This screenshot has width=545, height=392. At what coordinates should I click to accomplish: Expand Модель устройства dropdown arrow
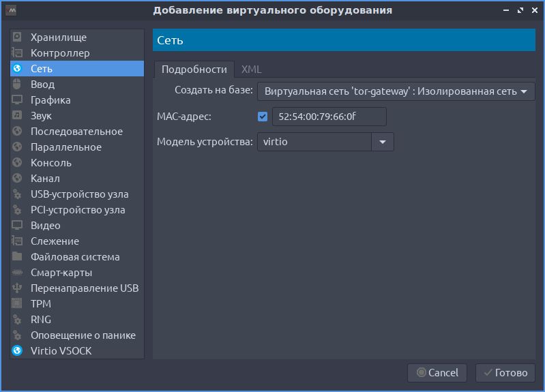pos(383,142)
